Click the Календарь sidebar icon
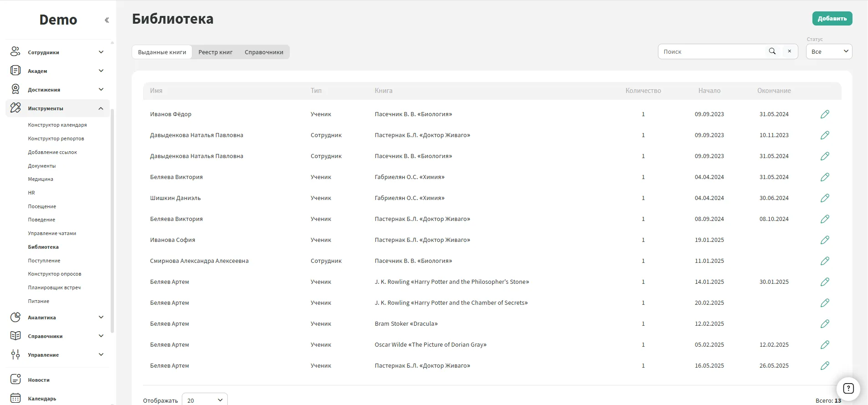868x405 pixels. [x=15, y=398]
